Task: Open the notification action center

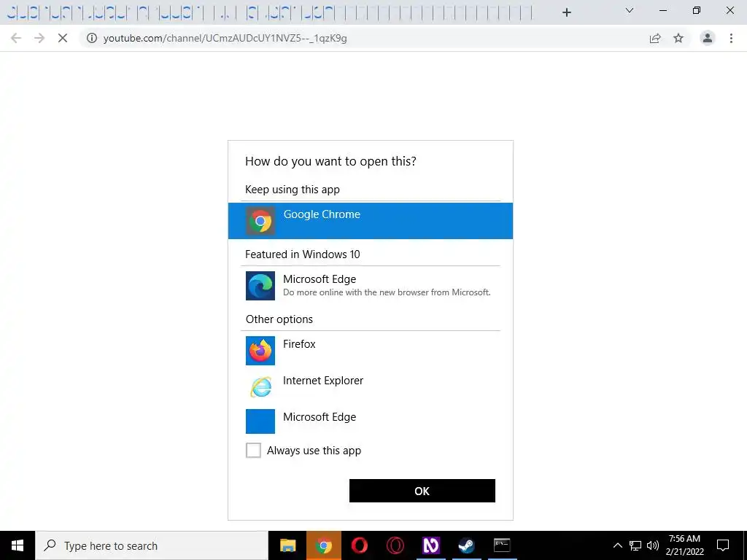Action: [x=723, y=545]
